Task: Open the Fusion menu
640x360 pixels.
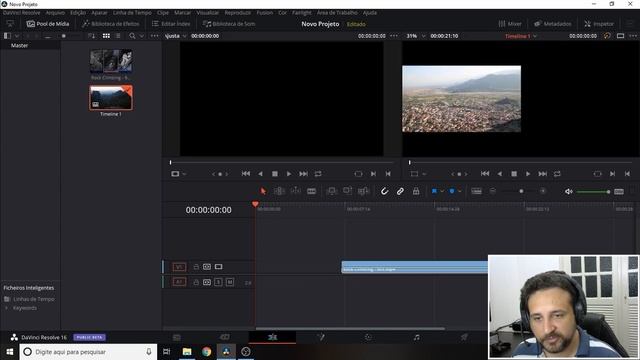Action: pyautogui.click(x=264, y=13)
